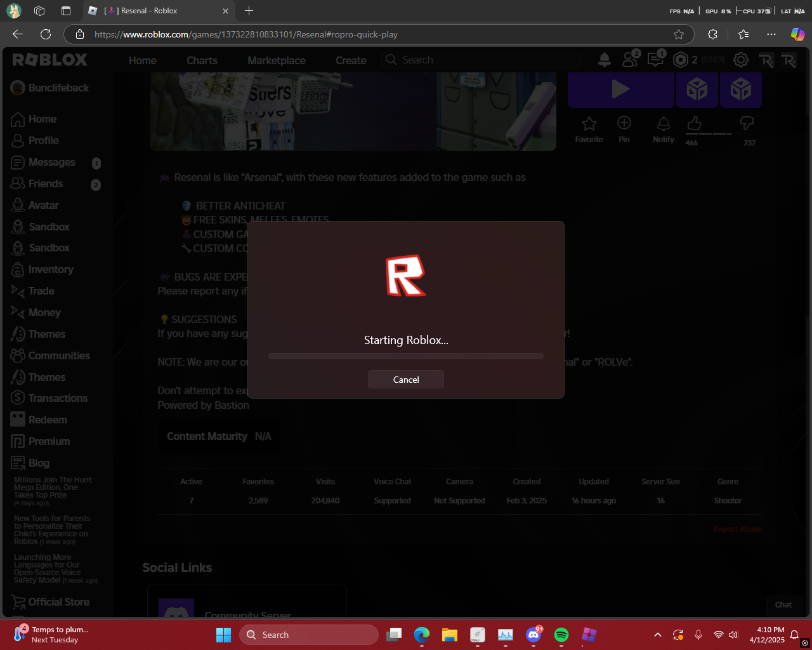This screenshot has height=650, width=812.
Task: Open the Windows Start menu
Action: pos(223,635)
